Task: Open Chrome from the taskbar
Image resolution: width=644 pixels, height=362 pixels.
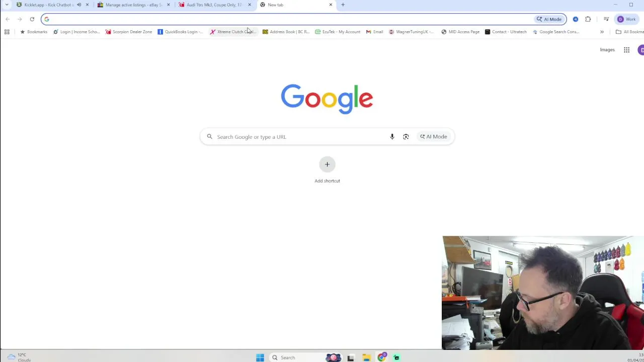Action: [x=382, y=357]
